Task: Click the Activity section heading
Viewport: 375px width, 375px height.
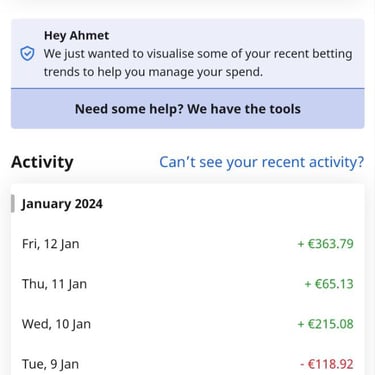Action: pyautogui.click(x=42, y=162)
